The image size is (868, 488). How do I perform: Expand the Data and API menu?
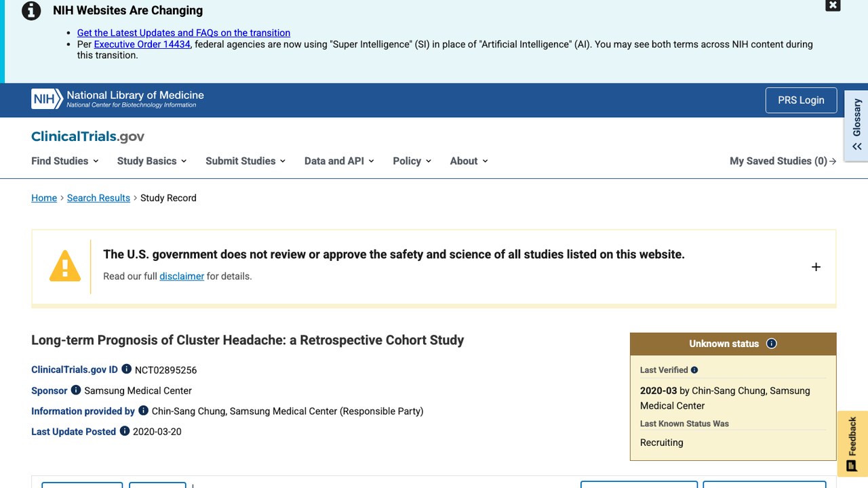pyautogui.click(x=339, y=161)
